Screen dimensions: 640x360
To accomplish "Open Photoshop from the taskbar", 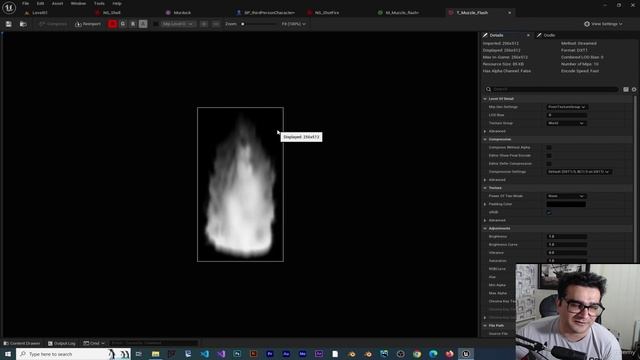I will (x=237, y=354).
